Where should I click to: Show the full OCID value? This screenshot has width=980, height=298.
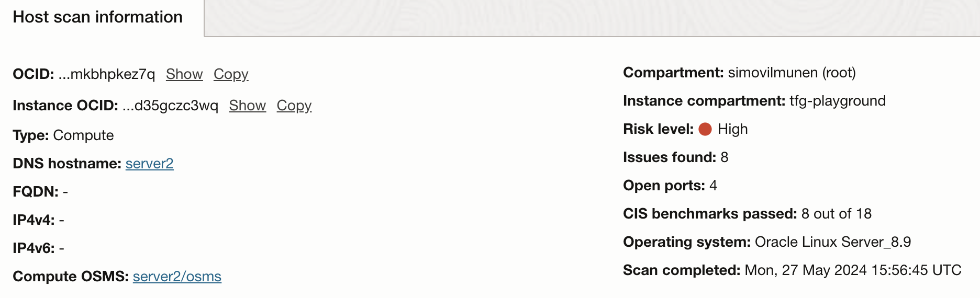pos(184,74)
